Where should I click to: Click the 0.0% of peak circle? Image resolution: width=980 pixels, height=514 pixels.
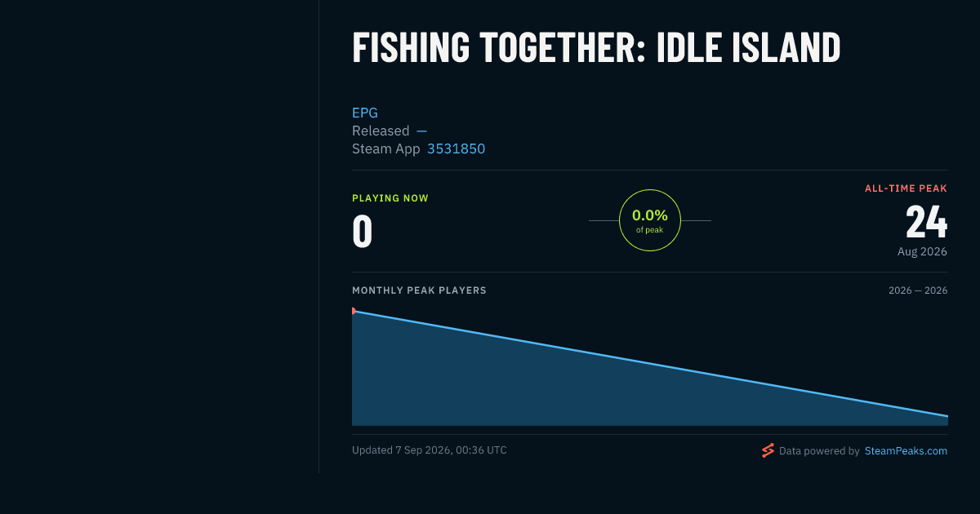pos(650,220)
